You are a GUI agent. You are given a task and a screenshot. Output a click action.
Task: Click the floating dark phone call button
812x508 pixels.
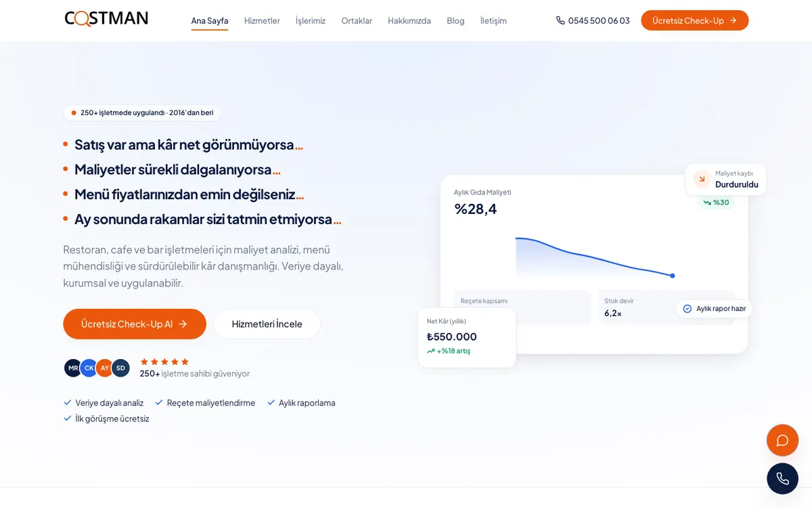pos(782,478)
